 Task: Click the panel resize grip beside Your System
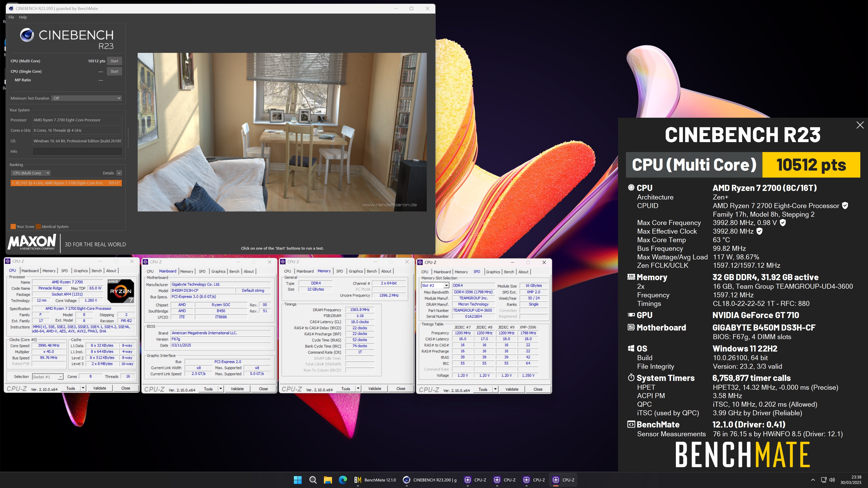pyautogui.click(x=128, y=137)
